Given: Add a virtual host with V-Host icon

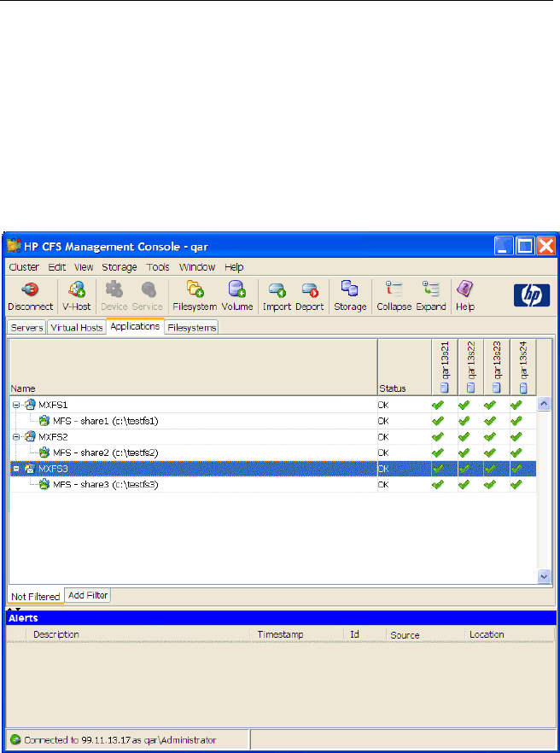Looking at the screenshot, I should coord(78,295).
